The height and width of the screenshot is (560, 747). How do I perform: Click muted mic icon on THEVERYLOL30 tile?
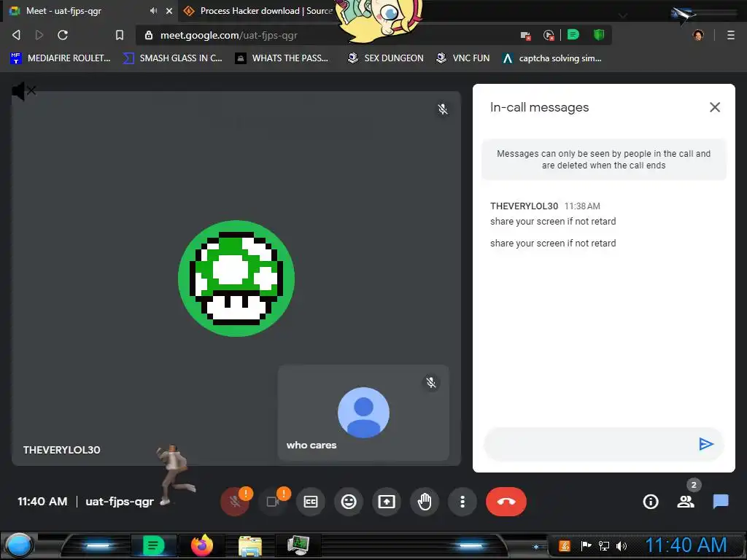(443, 109)
